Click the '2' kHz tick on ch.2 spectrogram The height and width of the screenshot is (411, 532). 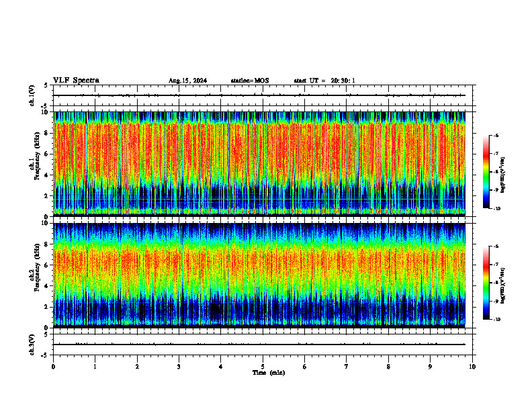47,307
